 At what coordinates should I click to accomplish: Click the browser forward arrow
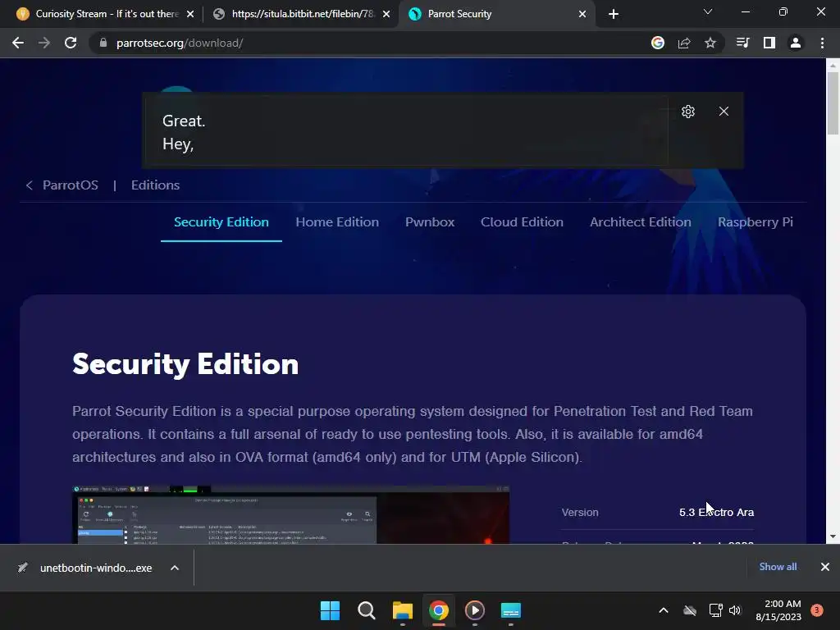click(x=44, y=43)
